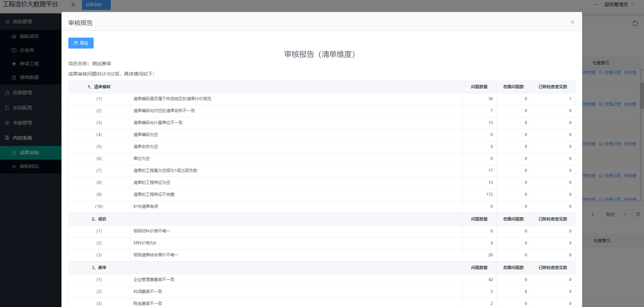The image size is (644, 307).
Task: Switch to the 成果审核 top tab
Action: pyautogui.click(x=96, y=5)
